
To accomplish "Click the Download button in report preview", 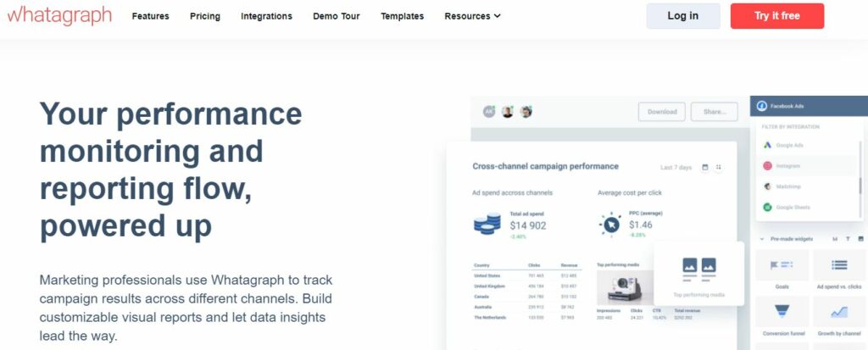I will pos(662,112).
